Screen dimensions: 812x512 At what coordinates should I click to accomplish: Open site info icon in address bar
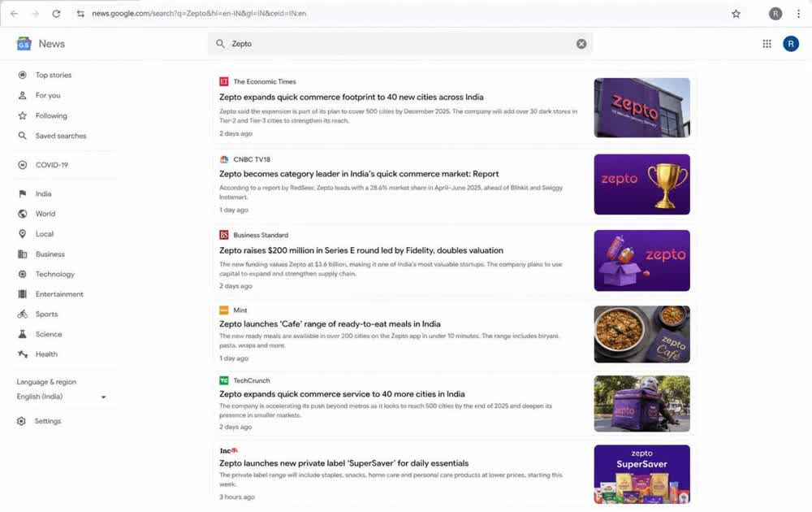[x=80, y=14]
